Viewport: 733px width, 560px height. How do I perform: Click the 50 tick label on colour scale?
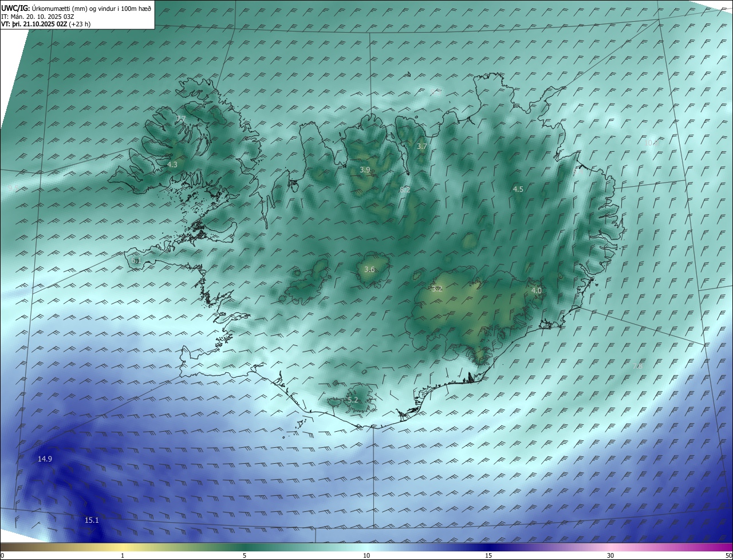[728, 555]
